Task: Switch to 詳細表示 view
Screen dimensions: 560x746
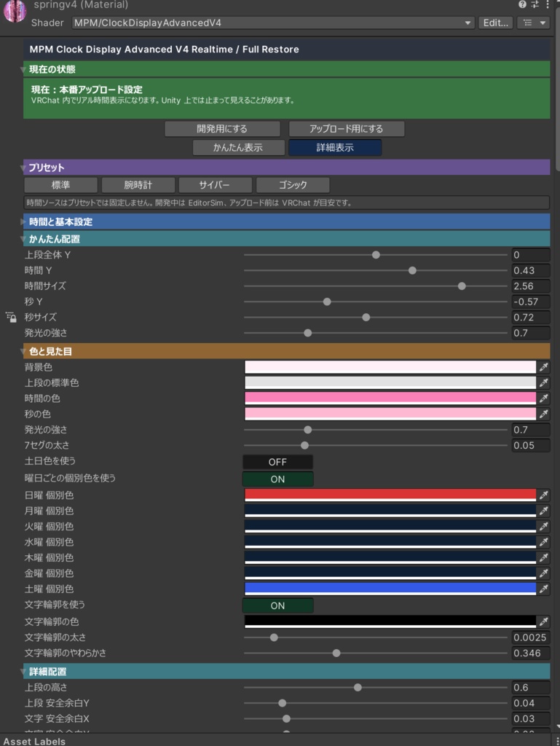Action: pos(335,147)
